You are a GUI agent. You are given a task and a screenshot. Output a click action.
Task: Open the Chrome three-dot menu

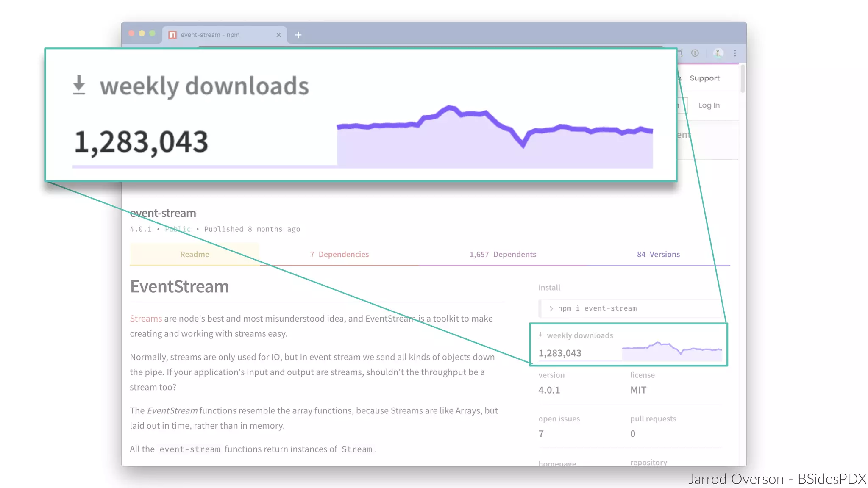click(735, 53)
